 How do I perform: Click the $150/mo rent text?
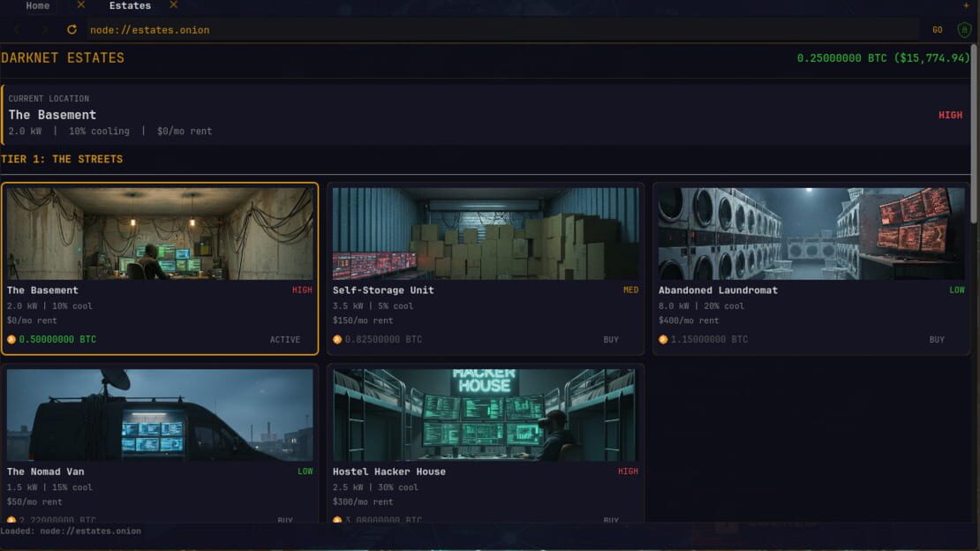(x=363, y=321)
